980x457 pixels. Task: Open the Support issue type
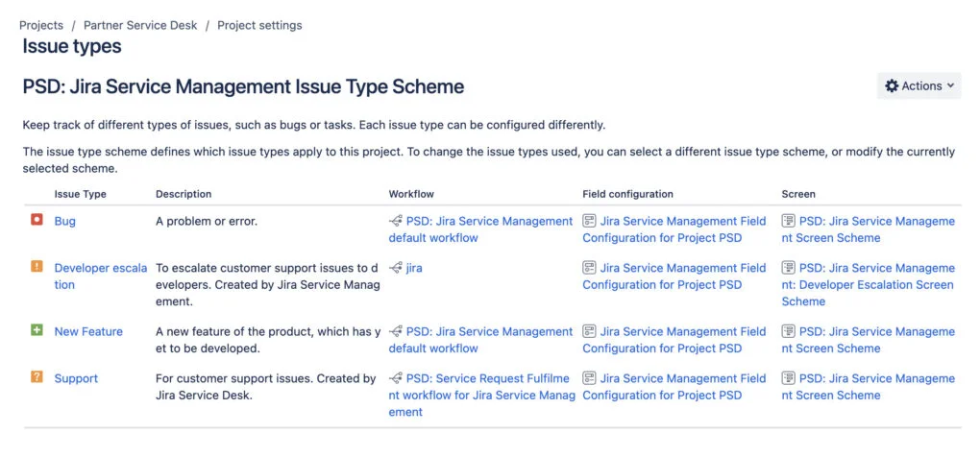click(76, 378)
